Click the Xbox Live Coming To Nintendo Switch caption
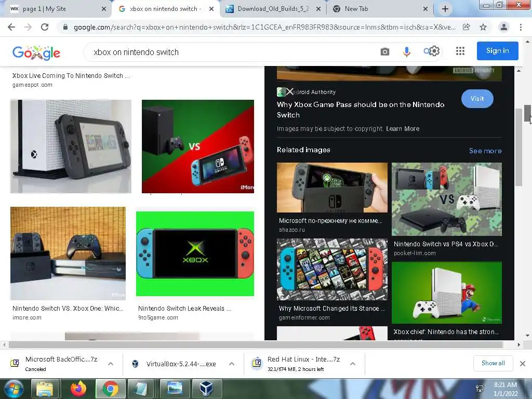The width and height of the screenshot is (532, 399). pyautogui.click(x=71, y=76)
